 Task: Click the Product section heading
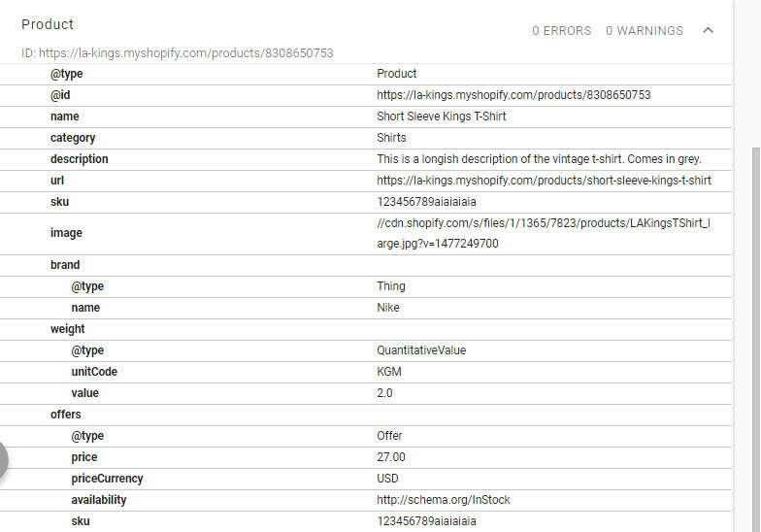point(47,24)
